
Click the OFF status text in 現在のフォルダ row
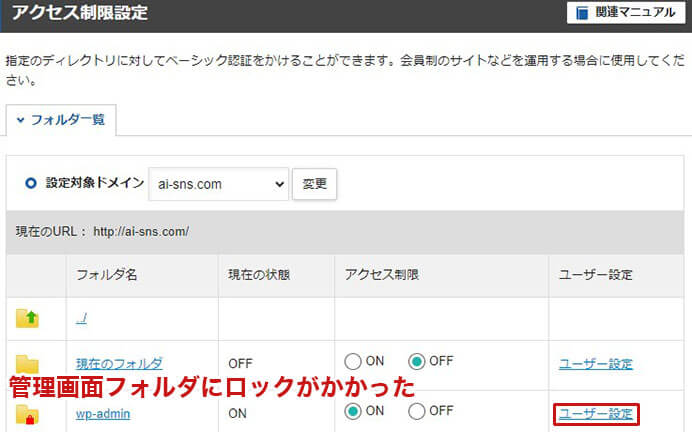click(x=241, y=364)
